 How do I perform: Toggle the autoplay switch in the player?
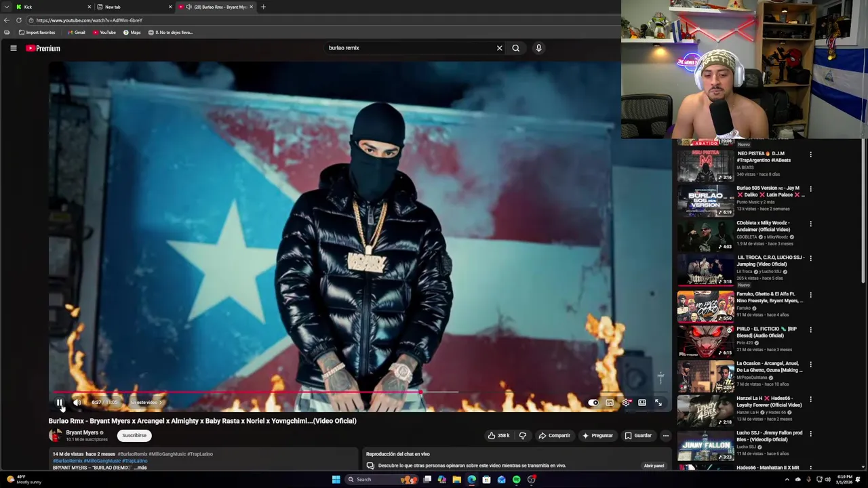click(x=593, y=403)
